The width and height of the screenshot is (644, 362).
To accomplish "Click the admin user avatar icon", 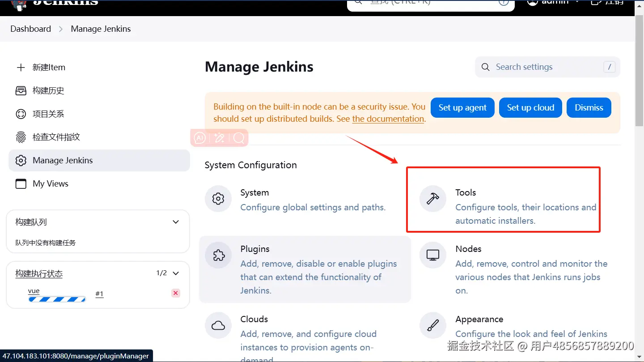I will click(532, 2).
